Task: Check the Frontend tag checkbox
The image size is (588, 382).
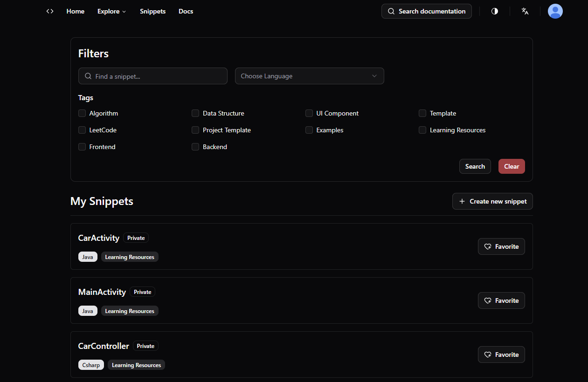Action: point(82,147)
